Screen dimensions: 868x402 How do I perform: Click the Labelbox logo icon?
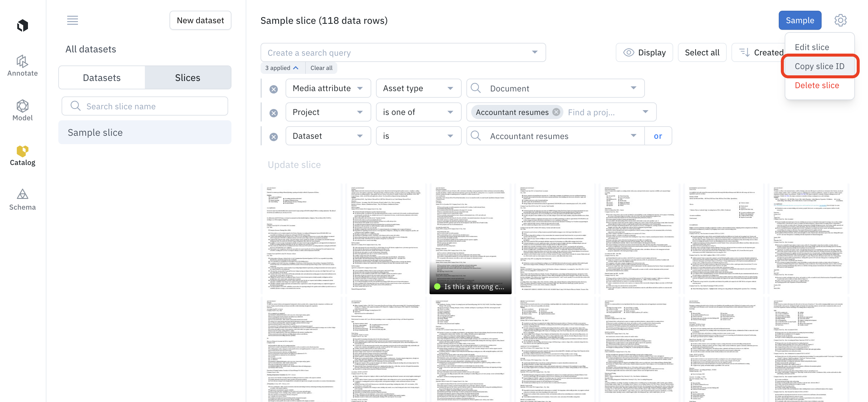click(x=23, y=25)
